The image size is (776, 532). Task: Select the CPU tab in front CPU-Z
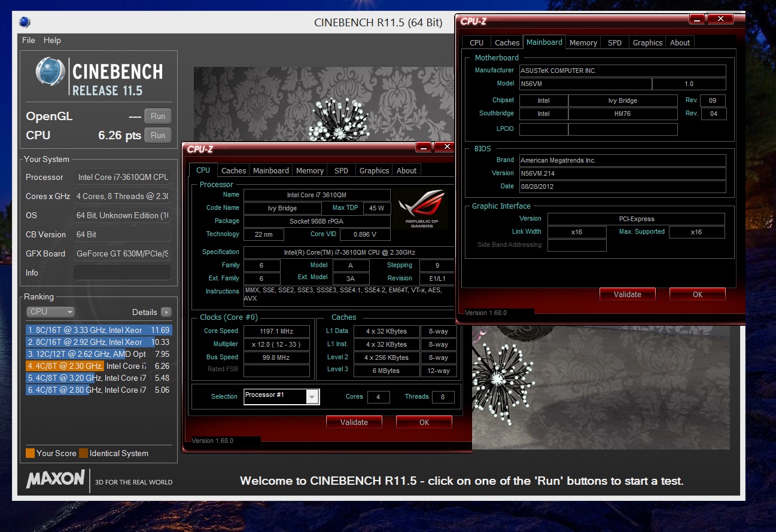click(203, 170)
